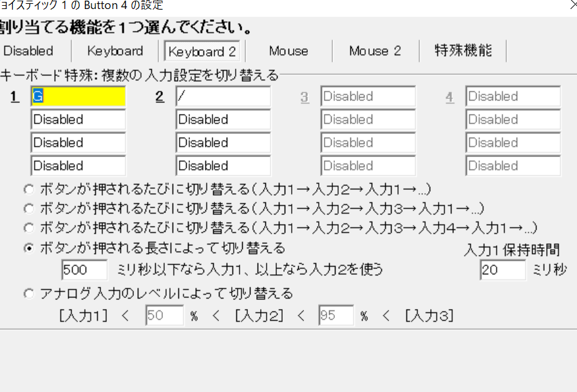577x392 pixels.
Task: Click fourth-row Disabled field in column 2
Action: click(x=223, y=166)
